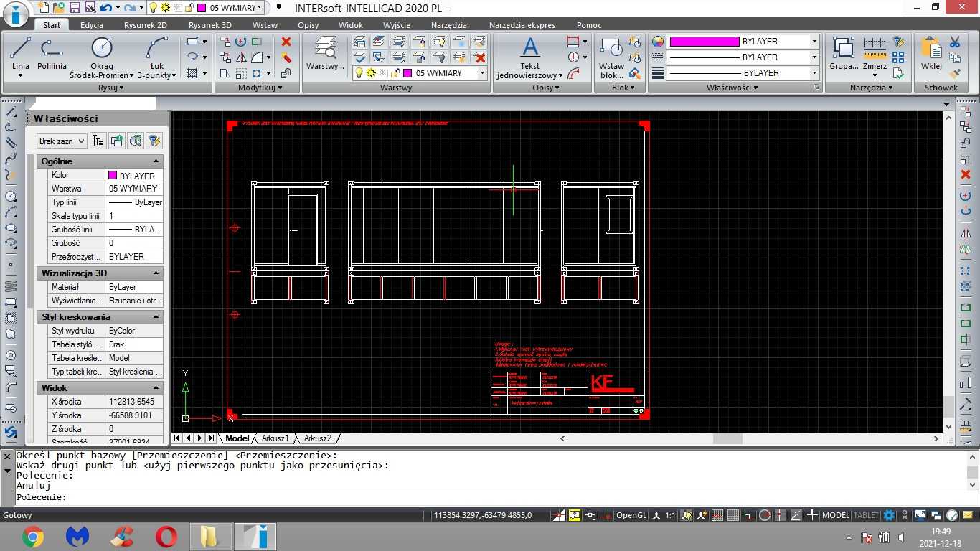Open the Rysunek 2D ribbon tab
980x551 pixels.
[146, 25]
